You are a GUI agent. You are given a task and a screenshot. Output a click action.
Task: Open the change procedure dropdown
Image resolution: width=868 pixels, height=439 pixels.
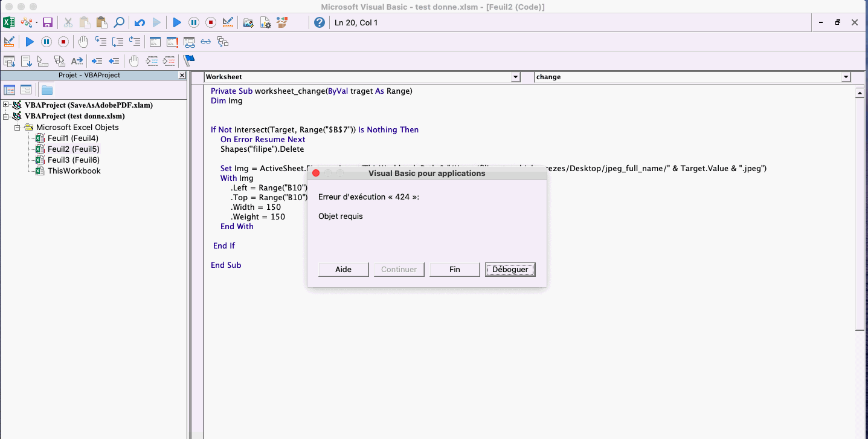[846, 77]
